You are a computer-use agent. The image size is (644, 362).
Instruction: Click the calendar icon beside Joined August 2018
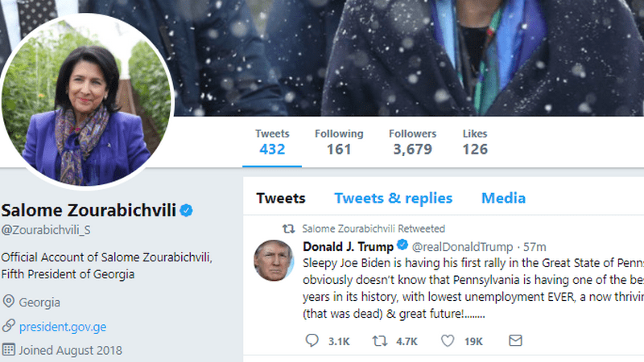pos(9,350)
